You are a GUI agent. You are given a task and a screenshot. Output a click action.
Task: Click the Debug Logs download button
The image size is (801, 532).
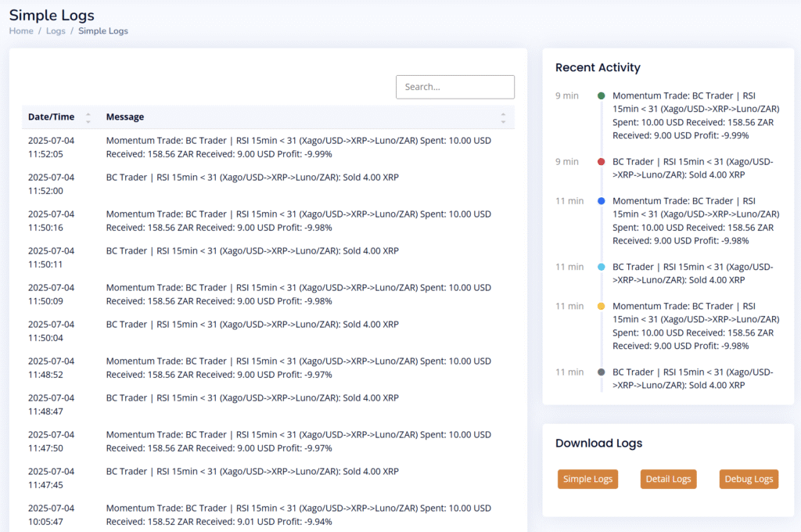(x=749, y=479)
